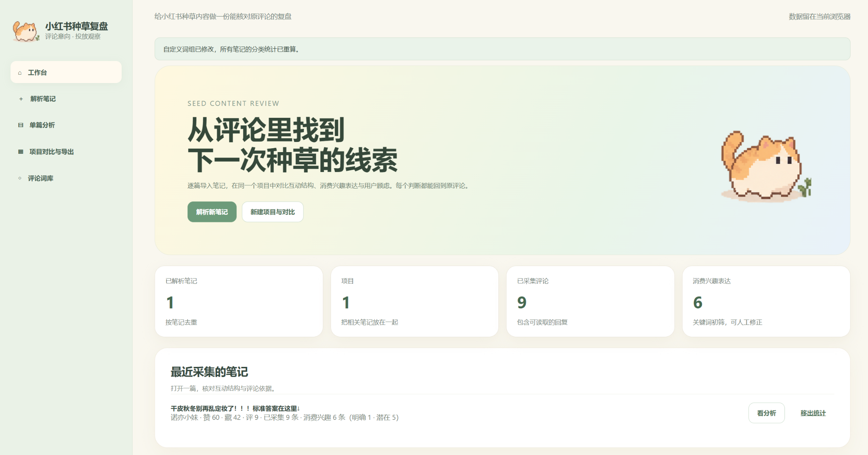The width and height of the screenshot is (868, 455).
Task: Click the banner description starting 逐篇导入笔记
Action: click(329, 186)
